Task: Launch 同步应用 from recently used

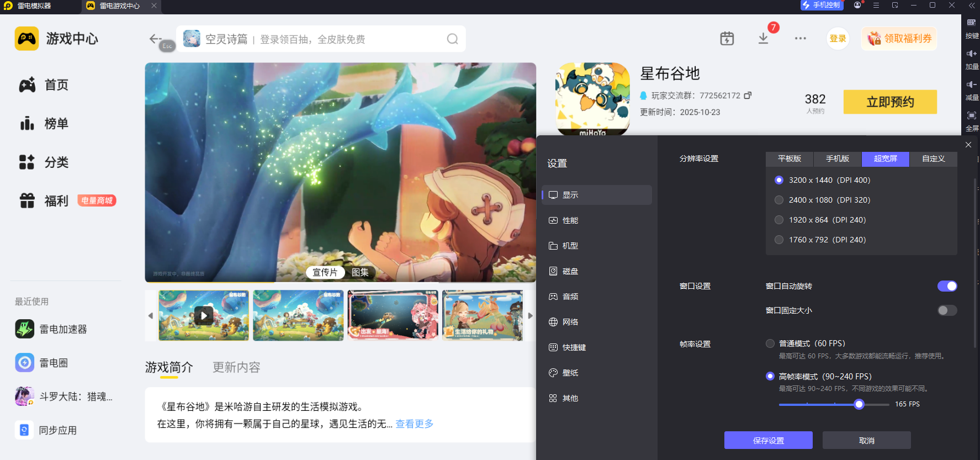Action: coord(46,430)
